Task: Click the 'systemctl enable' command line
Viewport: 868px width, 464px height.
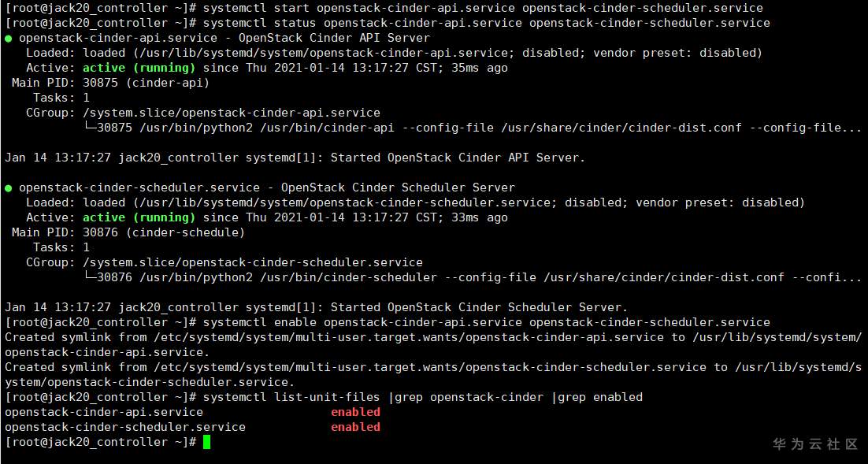Action: (x=486, y=322)
